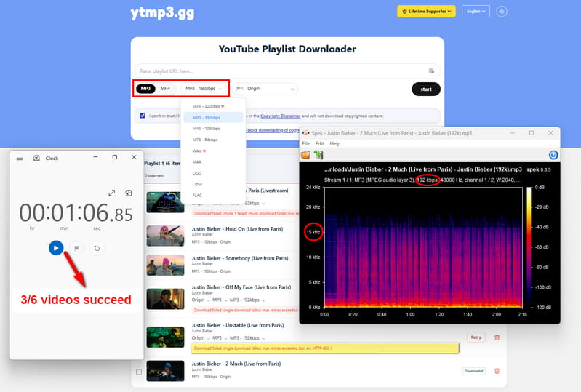
Task: Delete the 2 Much row with trash icon
Action: tap(497, 371)
